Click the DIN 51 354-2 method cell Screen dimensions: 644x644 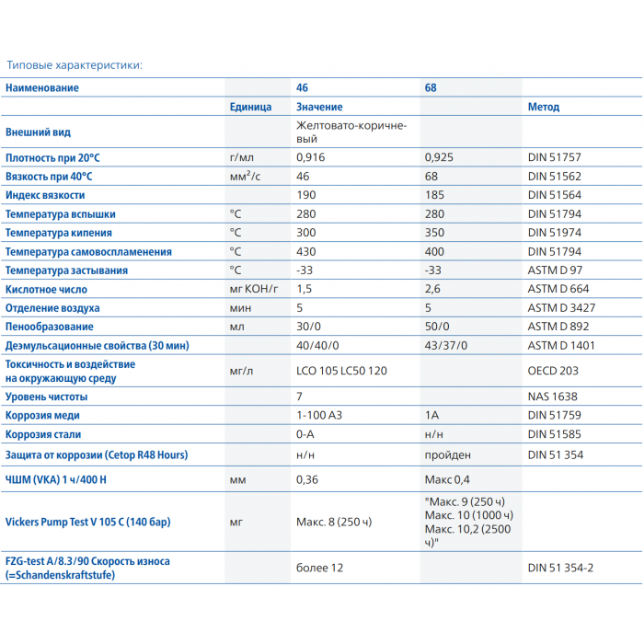[560, 568]
